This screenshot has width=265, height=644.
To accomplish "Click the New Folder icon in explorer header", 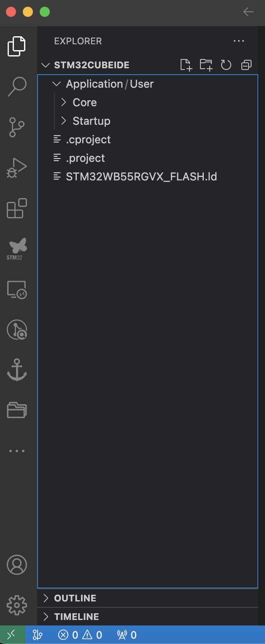I will (206, 65).
